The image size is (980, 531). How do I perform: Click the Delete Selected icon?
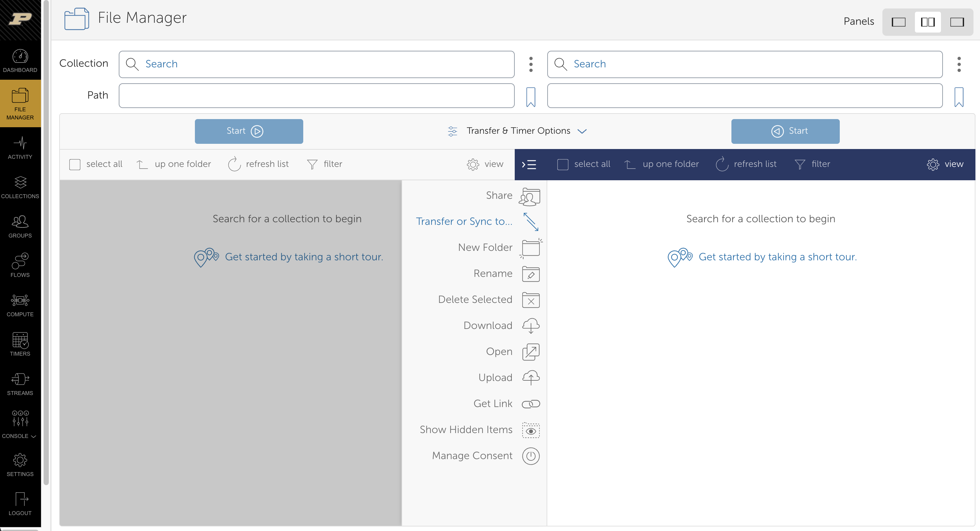coord(531,300)
